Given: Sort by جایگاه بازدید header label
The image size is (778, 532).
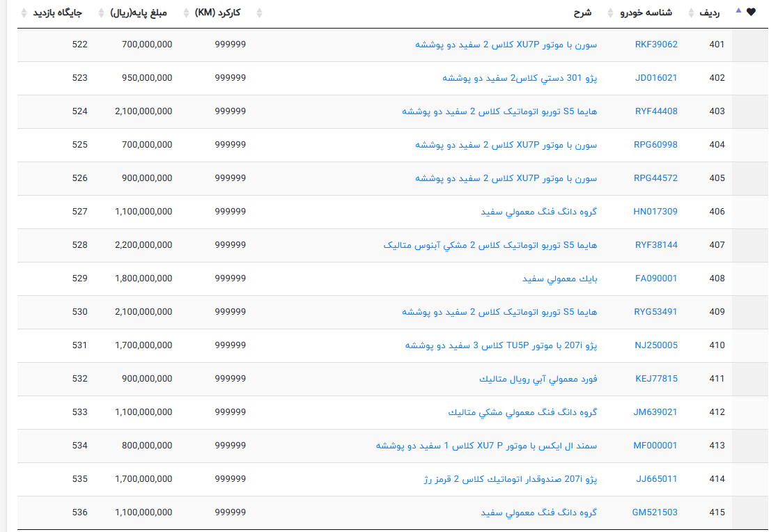Looking at the screenshot, I should [57, 13].
